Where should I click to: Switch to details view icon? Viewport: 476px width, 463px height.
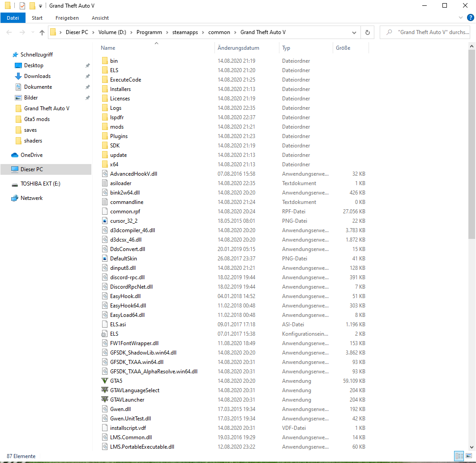pos(459,456)
